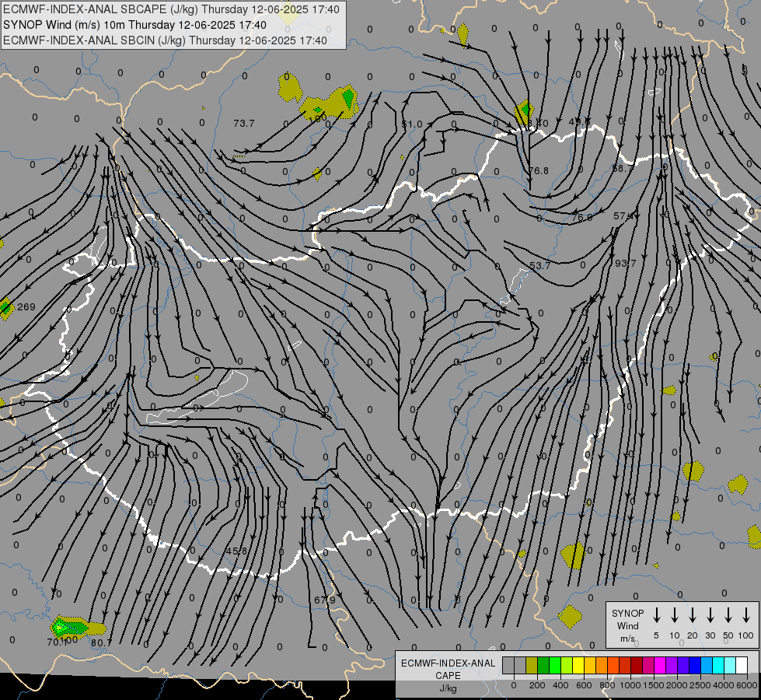Pick the yellow CAPE legend swatch
Viewport: 761px width, 700px height.
(578, 665)
